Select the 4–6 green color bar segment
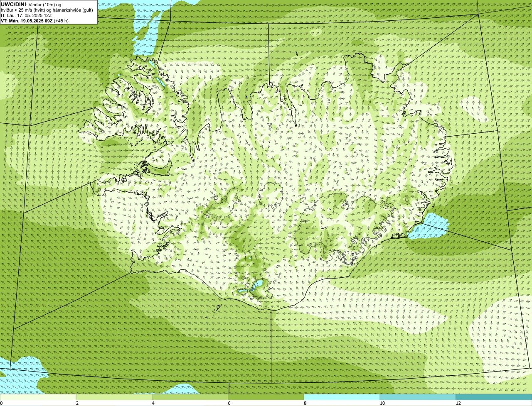The width and height of the screenshot is (532, 406). [x=190, y=397]
